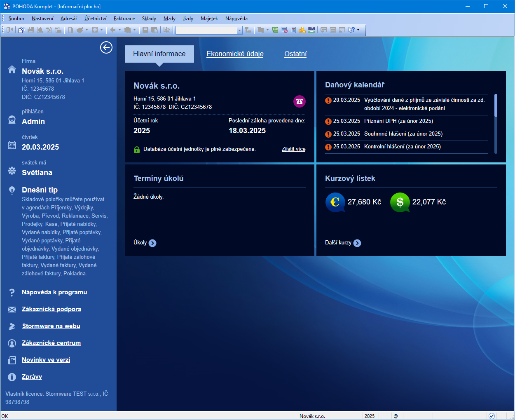Click the user icon beside Admin
The width and height of the screenshot is (515, 420).
[x=12, y=120]
